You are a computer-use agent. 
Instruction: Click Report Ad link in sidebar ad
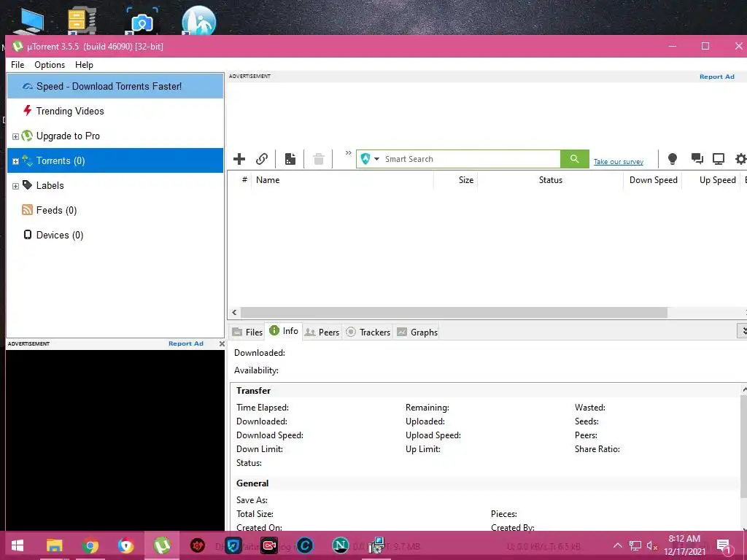click(x=186, y=343)
